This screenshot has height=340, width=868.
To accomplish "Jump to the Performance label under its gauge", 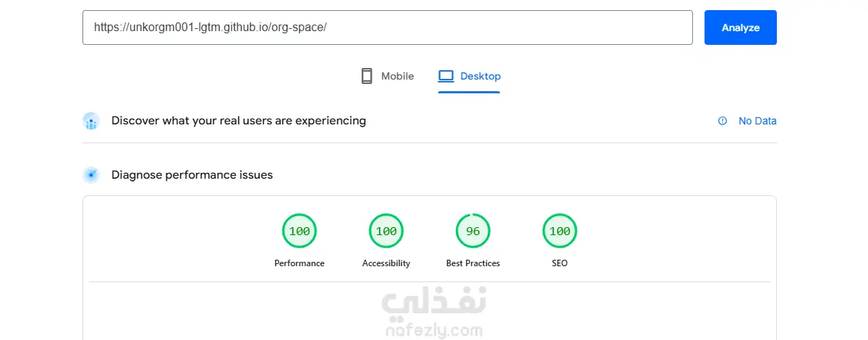I will tap(299, 263).
